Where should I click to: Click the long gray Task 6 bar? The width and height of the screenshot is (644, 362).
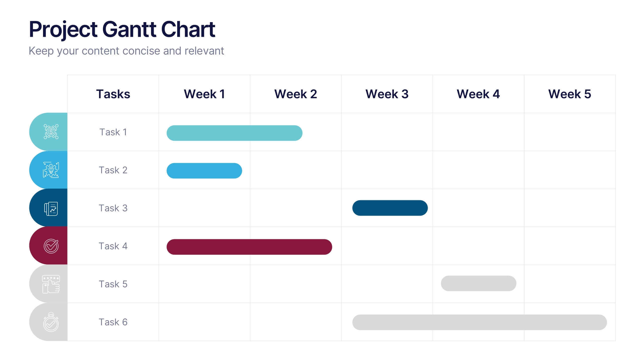tap(479, 322)
